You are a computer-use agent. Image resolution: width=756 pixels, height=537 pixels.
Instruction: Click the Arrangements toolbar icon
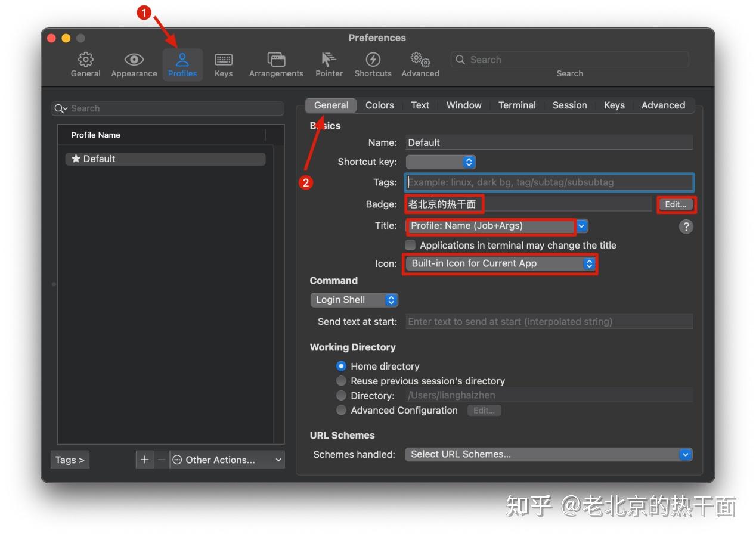(x=275, y=64)
